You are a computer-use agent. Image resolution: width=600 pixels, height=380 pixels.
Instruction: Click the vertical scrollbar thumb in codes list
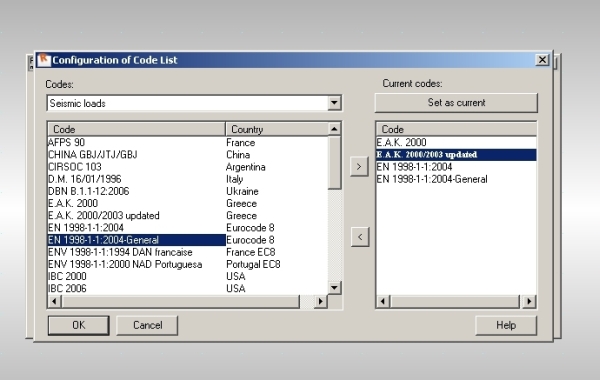334,163
